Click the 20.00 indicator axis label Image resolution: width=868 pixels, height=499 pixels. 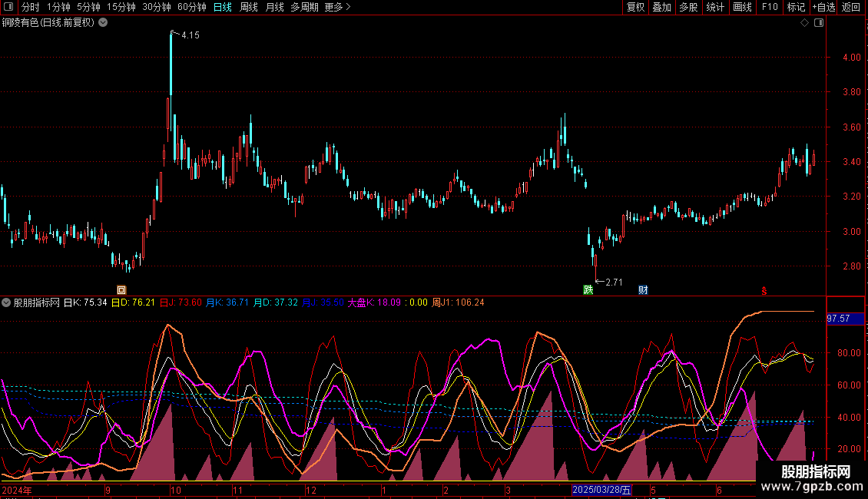pos(849,449)
